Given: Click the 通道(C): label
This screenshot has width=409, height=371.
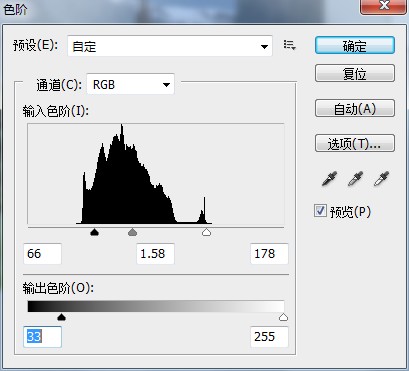Looking at the screenshot, I should 59,85.
